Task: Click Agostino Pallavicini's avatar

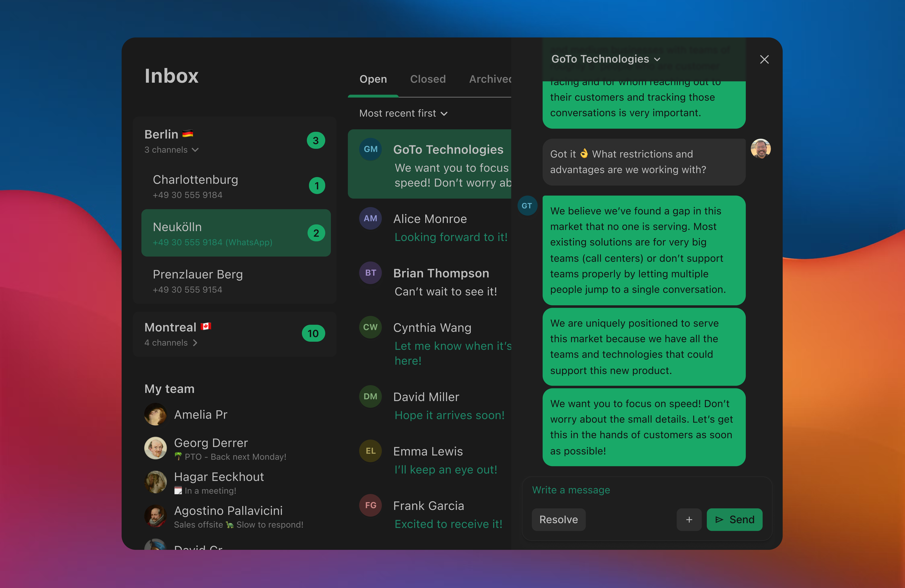Action: point(156,516)
